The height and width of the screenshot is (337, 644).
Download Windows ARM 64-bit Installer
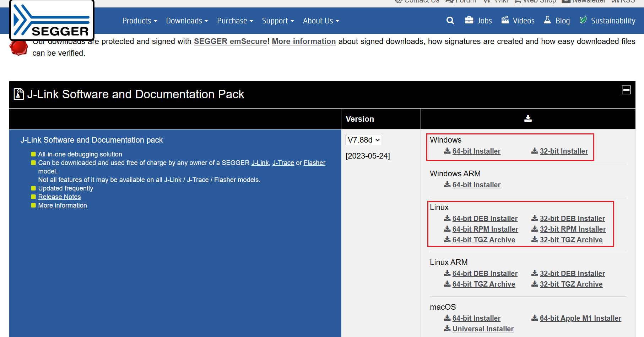tap(476, 185)
